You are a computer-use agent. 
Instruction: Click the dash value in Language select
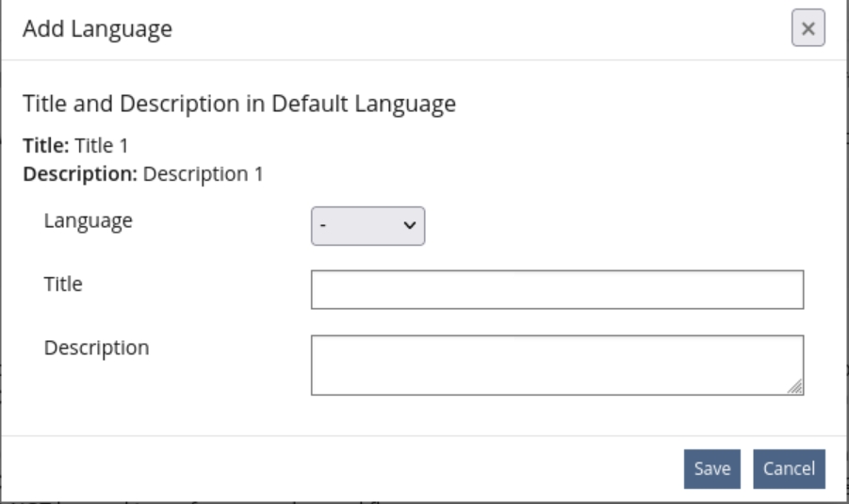click(323, 226)
